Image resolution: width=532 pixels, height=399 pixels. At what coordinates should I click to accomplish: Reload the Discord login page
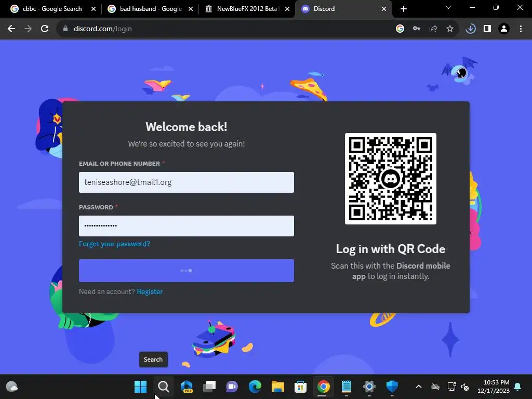(x=45, y=29)
